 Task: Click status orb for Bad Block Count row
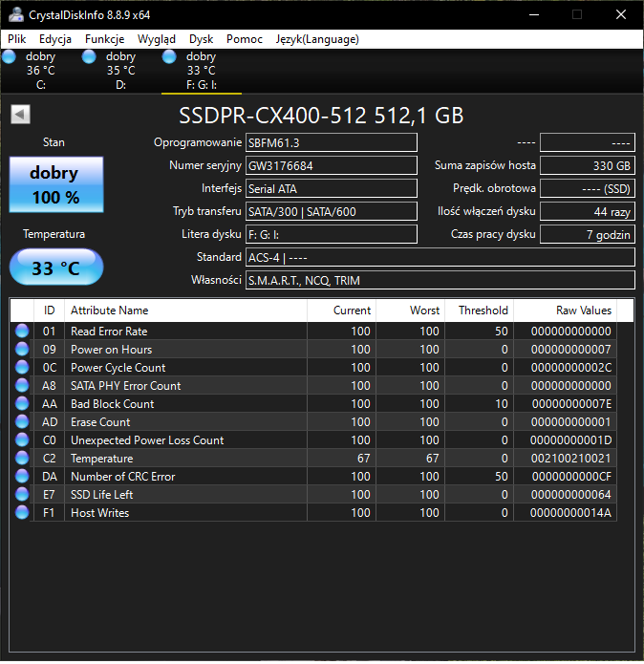click(22, 403)
